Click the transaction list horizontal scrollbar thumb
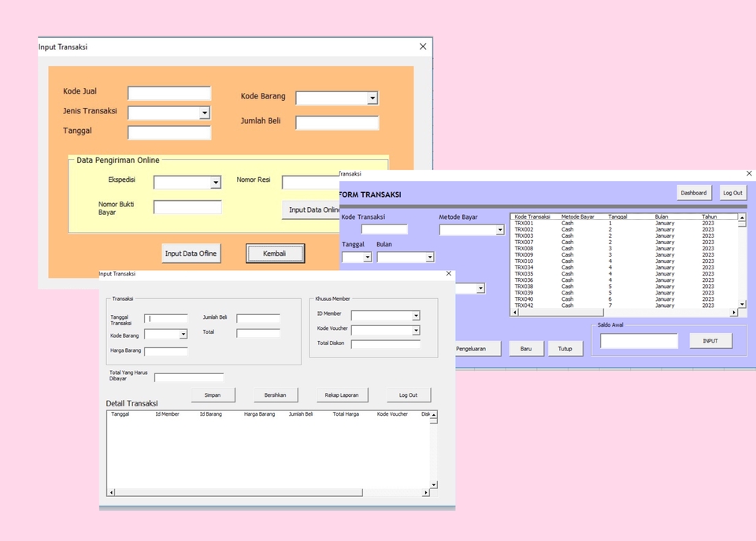Image resolution: width=756 pixels, height=541 pixels. [x=561, y=313]
